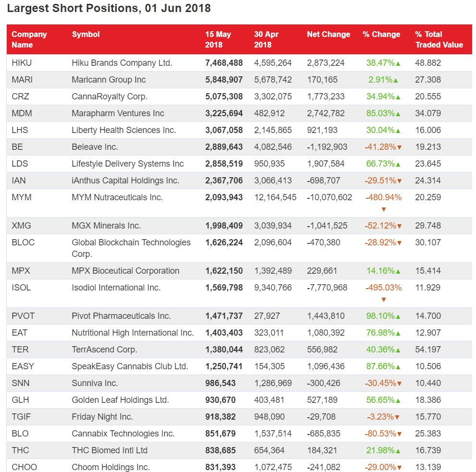Click the page title Largest Short Positions
The height and width of the screenshot is (472, 476).
(x=109, y=8)
